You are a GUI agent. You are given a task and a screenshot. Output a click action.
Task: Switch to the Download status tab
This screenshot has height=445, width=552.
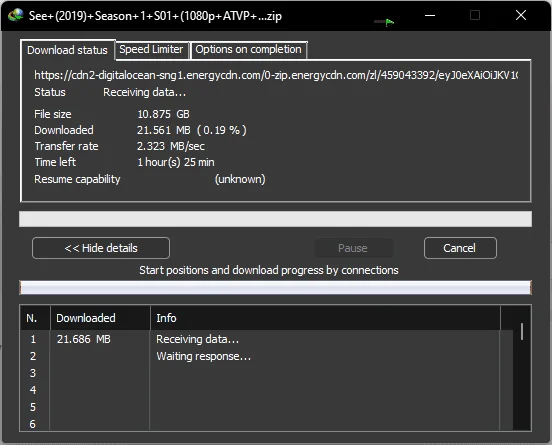pyautogui.click(x=67, y=50)
